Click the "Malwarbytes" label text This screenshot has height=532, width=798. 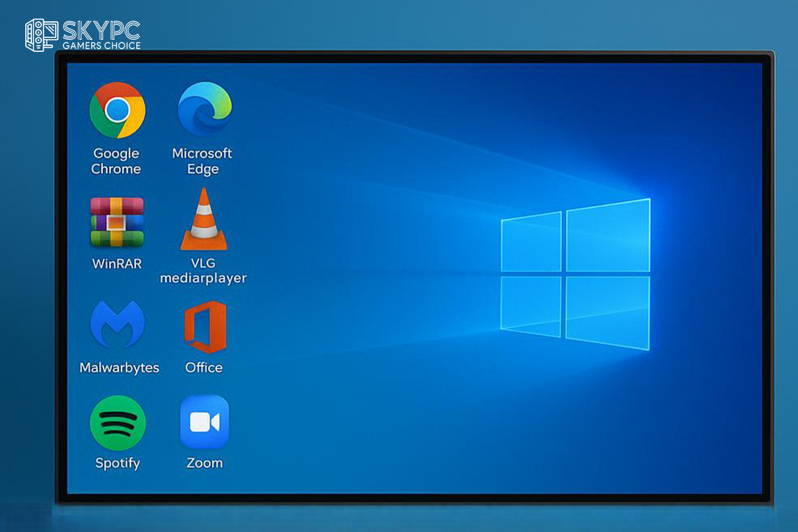[119, 368]
